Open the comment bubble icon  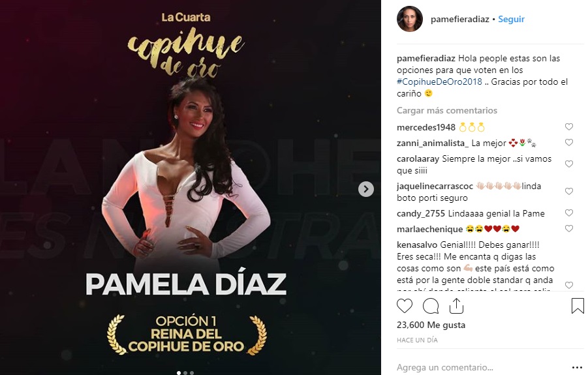431,306
